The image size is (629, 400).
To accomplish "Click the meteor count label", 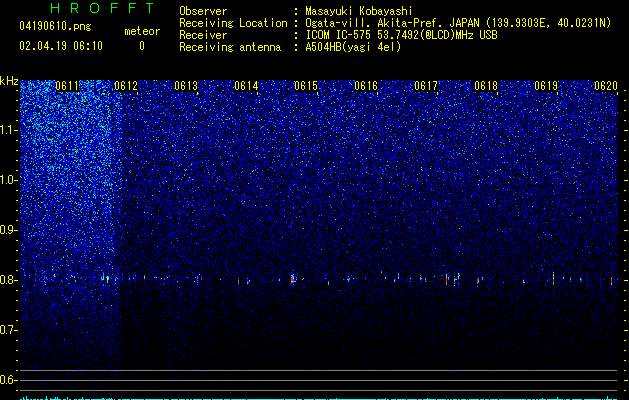I will [x=142, y=31].
